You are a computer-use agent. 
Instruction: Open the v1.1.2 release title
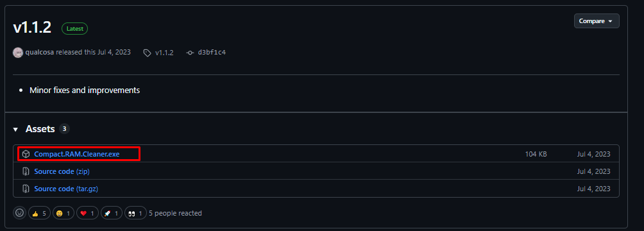(x=32, y=28)
